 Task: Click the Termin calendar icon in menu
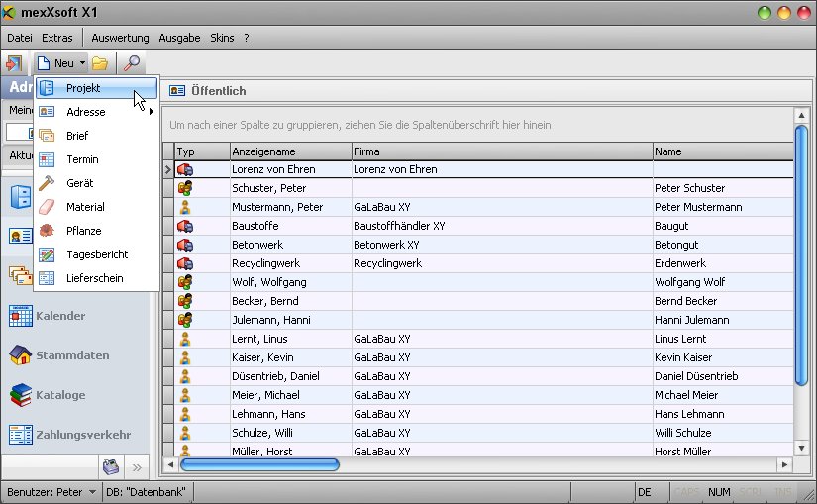tap(47, 159)
